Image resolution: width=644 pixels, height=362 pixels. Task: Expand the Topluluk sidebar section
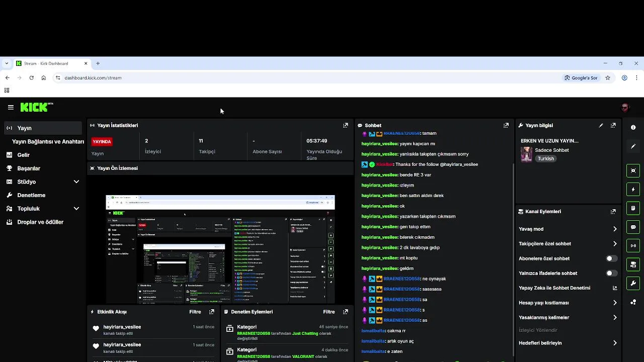[76, 209]
